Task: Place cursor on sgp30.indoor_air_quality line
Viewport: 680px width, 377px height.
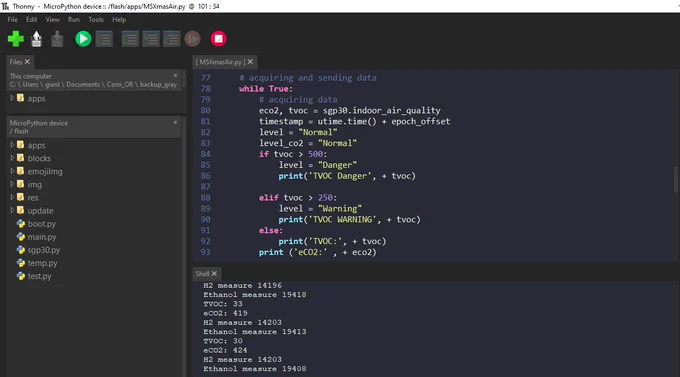Action: [x=350, y=111]
